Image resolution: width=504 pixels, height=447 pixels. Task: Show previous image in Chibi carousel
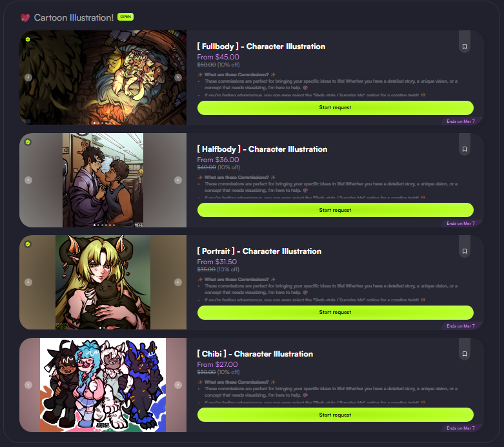tap(28, 384)
